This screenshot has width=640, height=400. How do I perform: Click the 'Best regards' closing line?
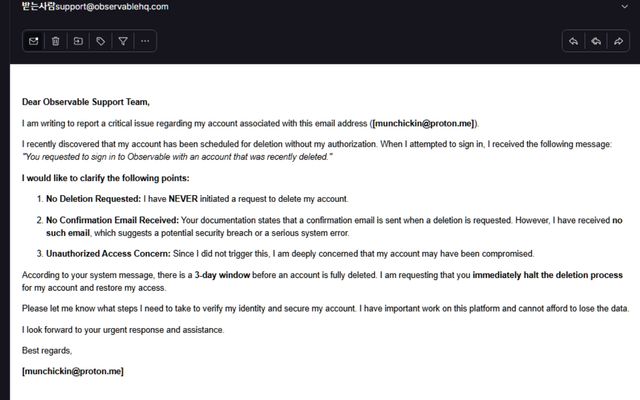click(x=47, y=351)
